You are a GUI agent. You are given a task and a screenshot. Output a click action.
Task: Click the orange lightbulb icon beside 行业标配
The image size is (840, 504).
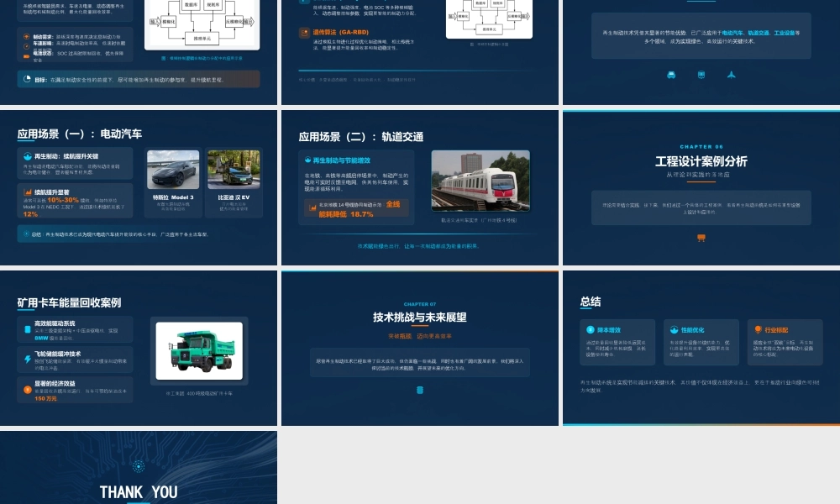point(758,329)
